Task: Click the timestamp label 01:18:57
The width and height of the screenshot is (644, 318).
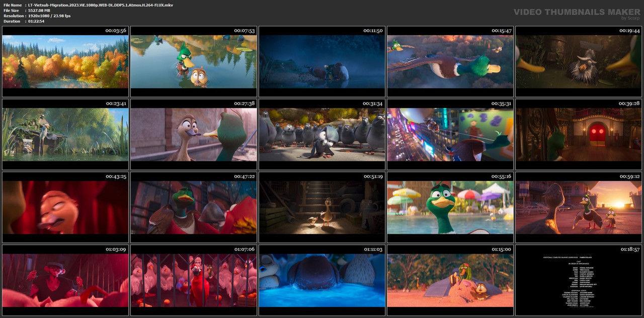Action: (x=629, y=250)
